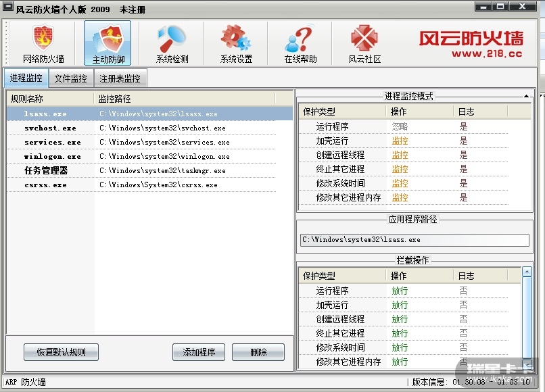Open the 系统检测 magnifier icon

(172, 43)
